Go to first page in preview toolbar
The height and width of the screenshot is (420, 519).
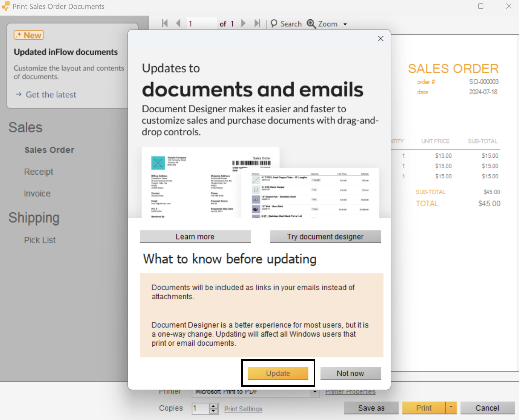point(165,24)
